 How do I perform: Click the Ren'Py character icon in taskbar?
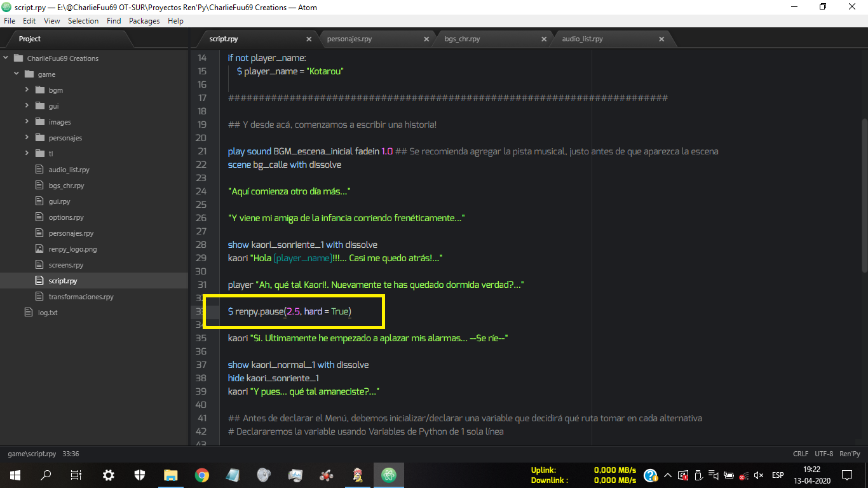tap(358, 475)
